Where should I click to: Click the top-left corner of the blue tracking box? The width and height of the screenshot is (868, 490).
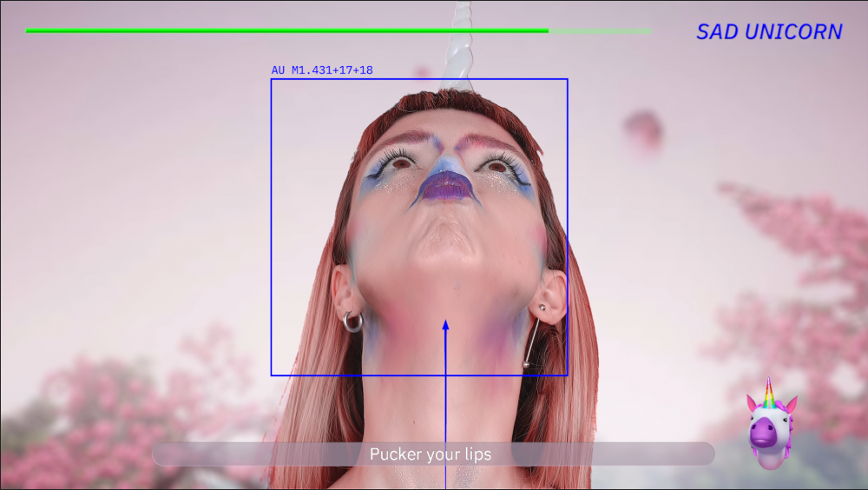point(272,80)
